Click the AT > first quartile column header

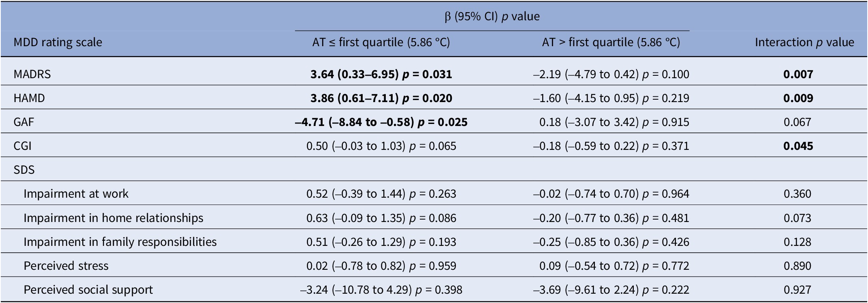coord(611,43)
